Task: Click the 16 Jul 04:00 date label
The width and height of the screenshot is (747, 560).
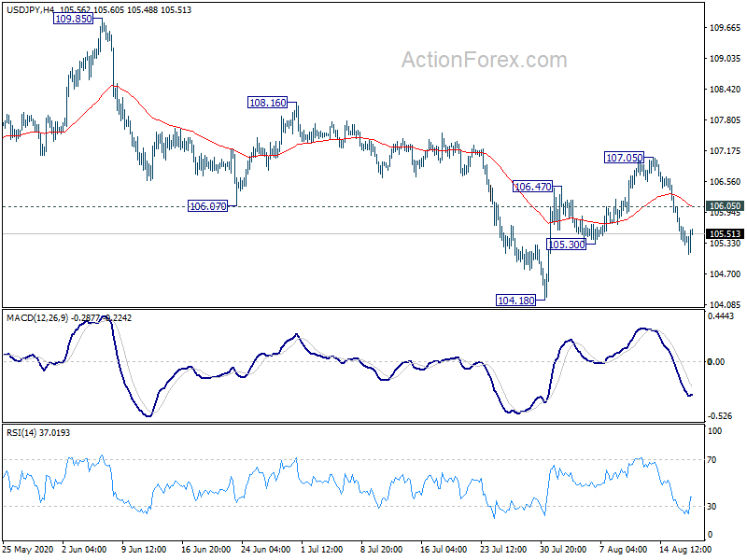Action: [443, 549]
